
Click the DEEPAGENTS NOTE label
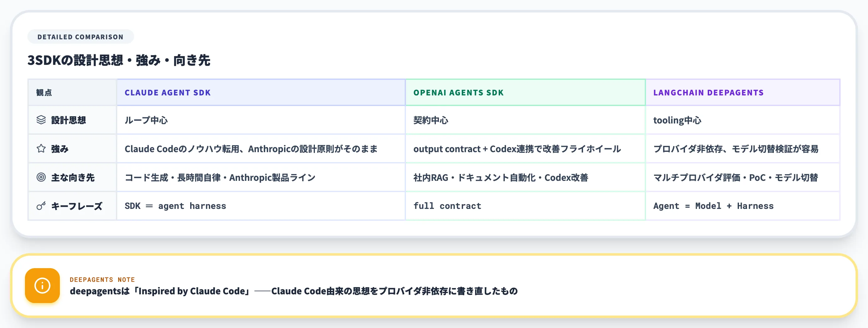point(102,279)
